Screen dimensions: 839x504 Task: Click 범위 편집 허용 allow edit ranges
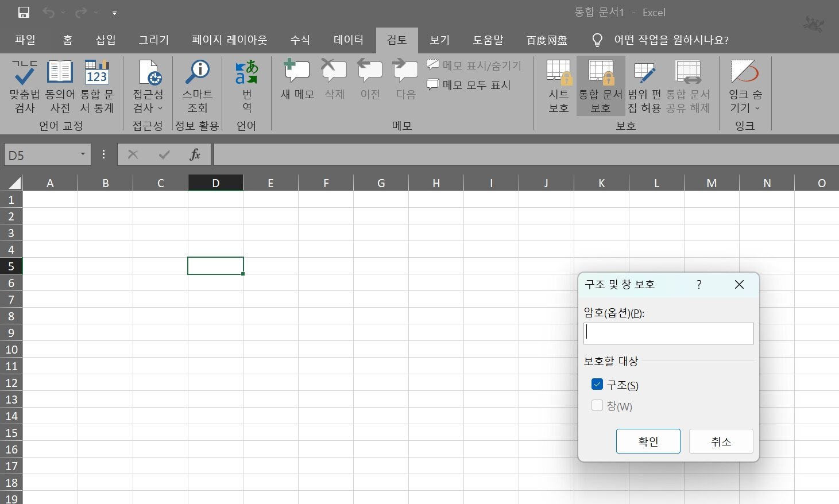pos(644,73)
